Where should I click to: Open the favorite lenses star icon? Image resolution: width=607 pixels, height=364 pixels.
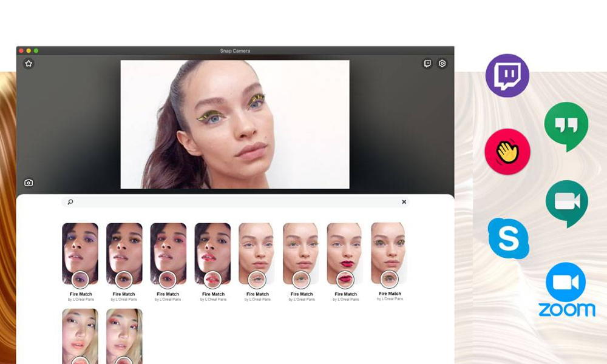pos(28,63)
